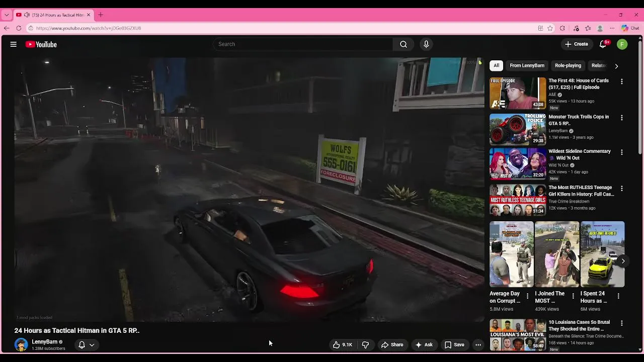
Task: Select the Role-playing filter chip
Action: click(568, 65)
